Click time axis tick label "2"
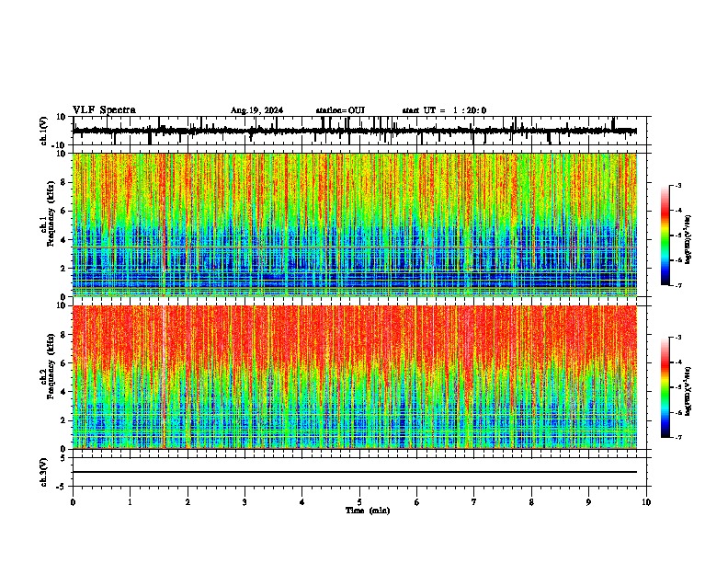The width and height of the screenshot is (728, 563). click(188, 502)
